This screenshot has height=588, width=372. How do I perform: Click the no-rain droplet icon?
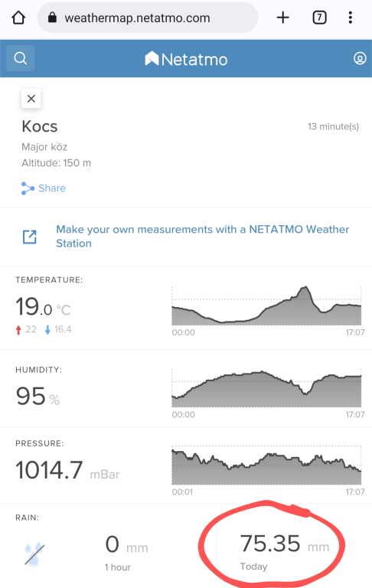(x=34, y=554)
